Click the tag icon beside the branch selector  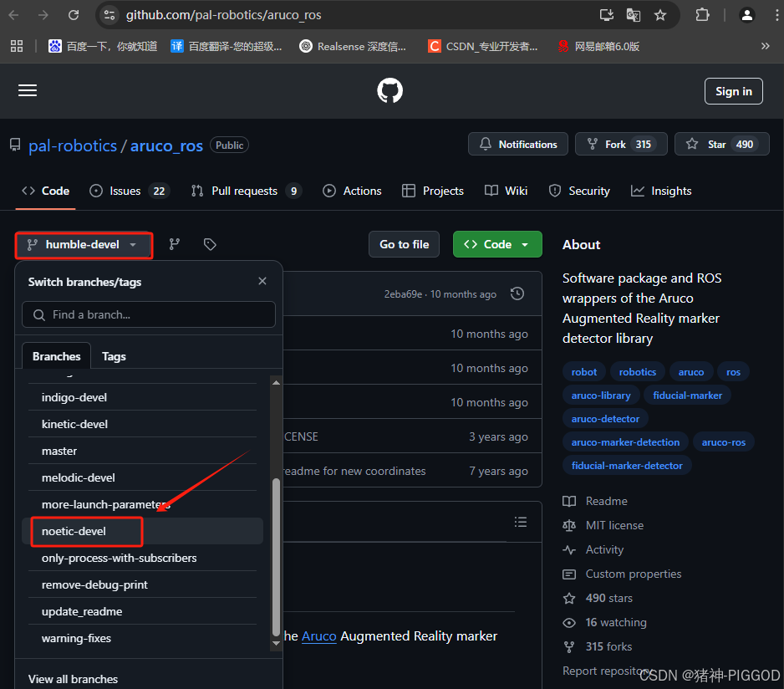point(210,244)
